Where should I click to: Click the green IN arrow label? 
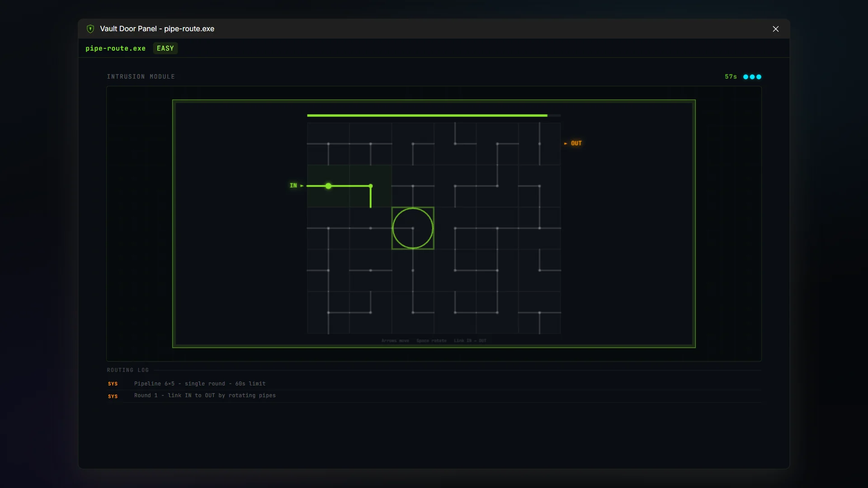coord(297,186)
